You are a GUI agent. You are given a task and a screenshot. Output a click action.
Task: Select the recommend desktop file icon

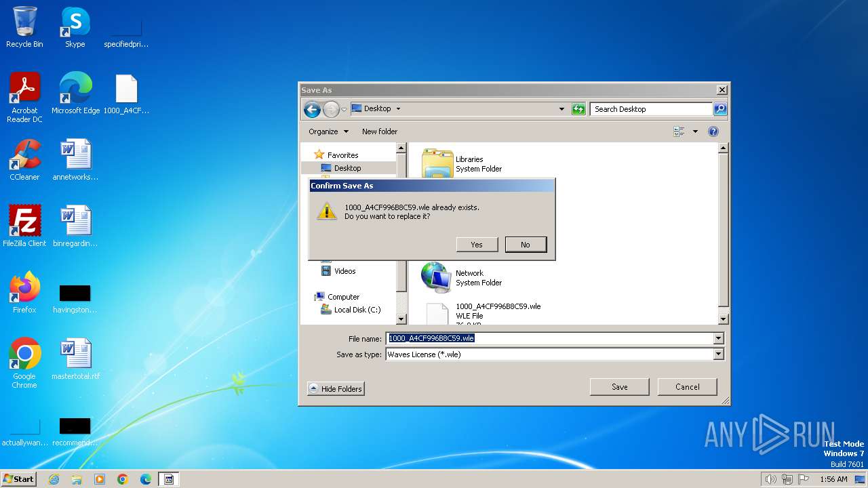point(75,432)
